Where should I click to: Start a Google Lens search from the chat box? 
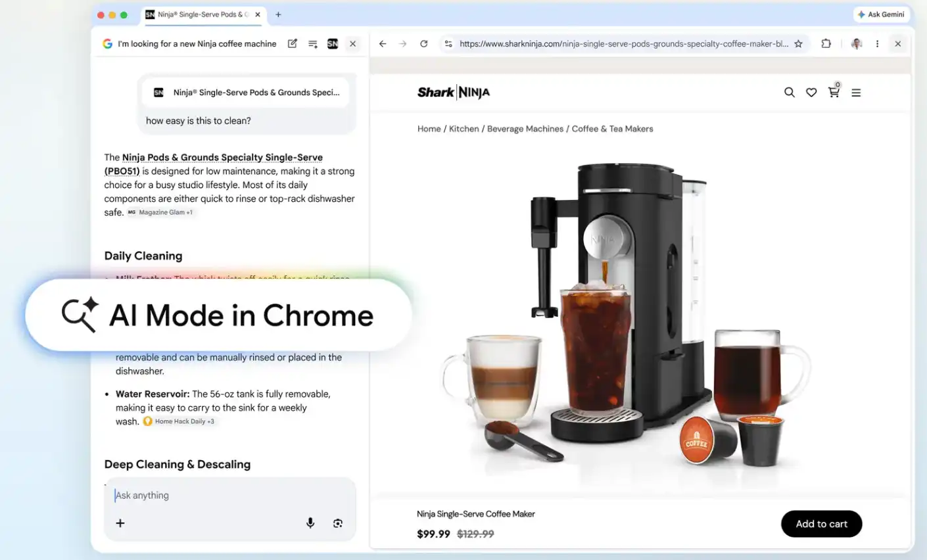(x=337, y=523)
